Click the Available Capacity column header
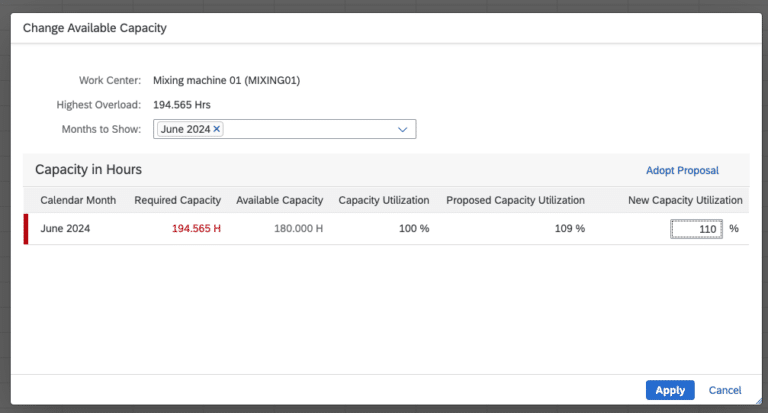Screen dimensions: 768x413 (279, 200)
